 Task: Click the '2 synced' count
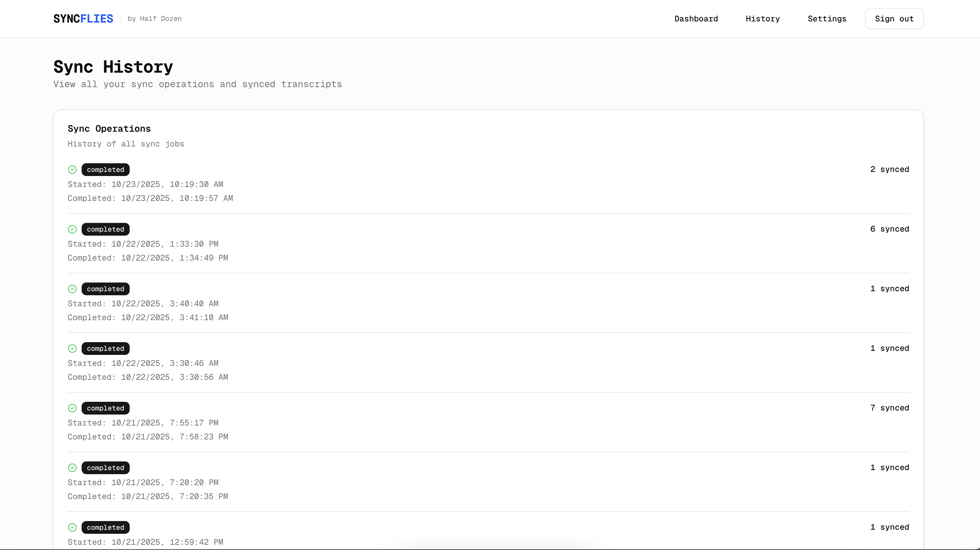pyautogui.click(x=889, y=169)
